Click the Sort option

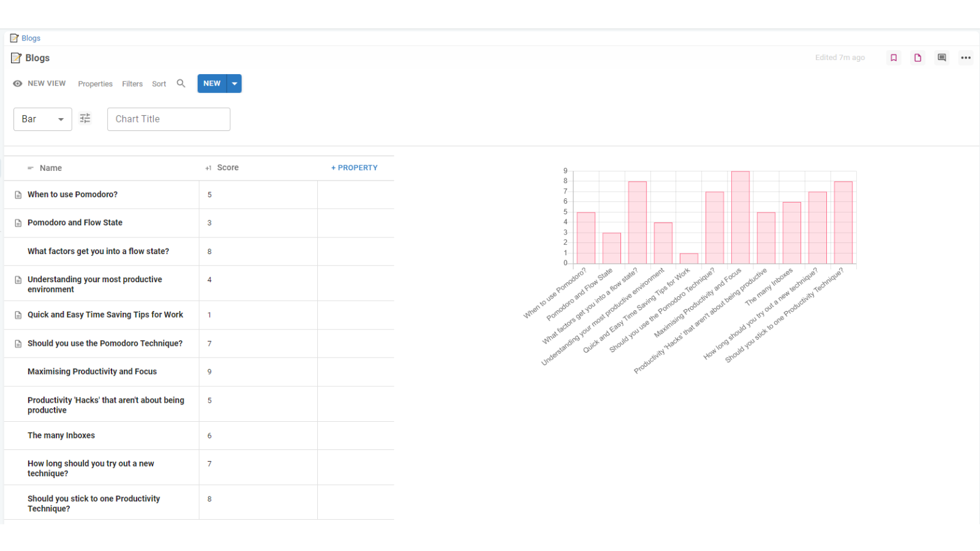click(159, 84)
